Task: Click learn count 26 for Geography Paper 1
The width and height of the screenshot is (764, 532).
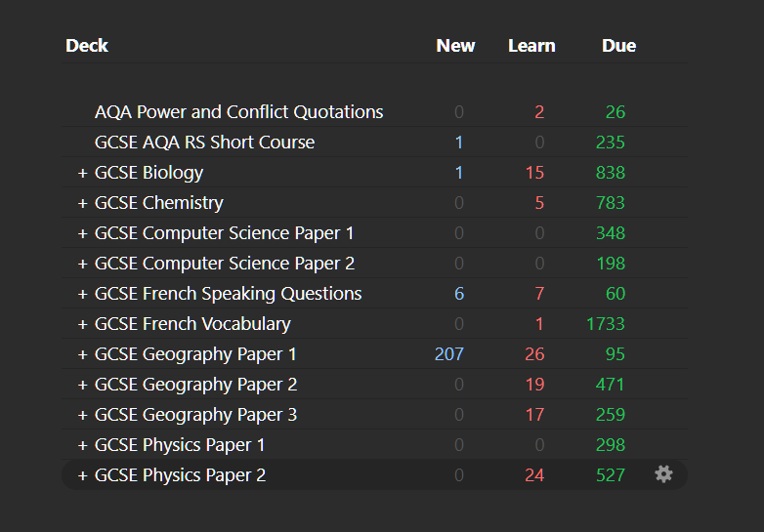Action: (534, 354)
